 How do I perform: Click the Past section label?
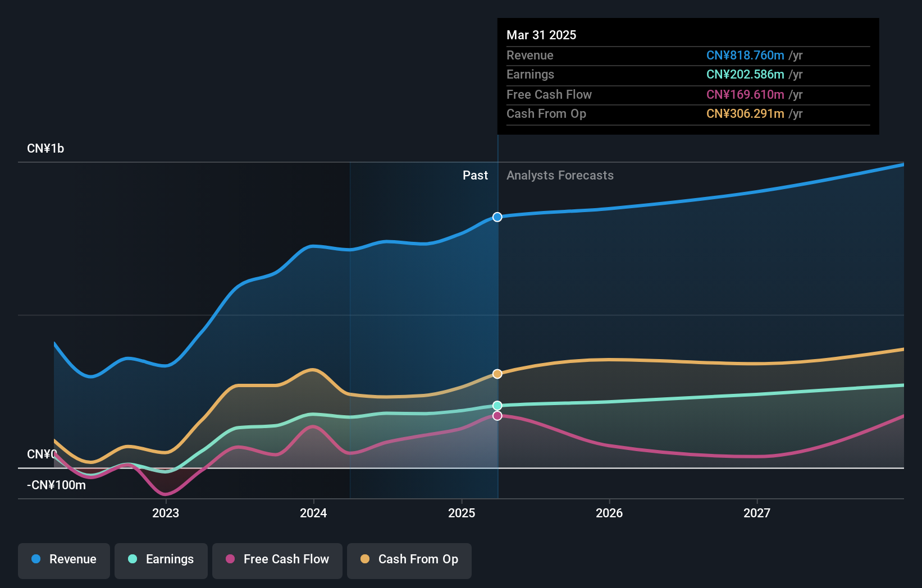[475, 176]
